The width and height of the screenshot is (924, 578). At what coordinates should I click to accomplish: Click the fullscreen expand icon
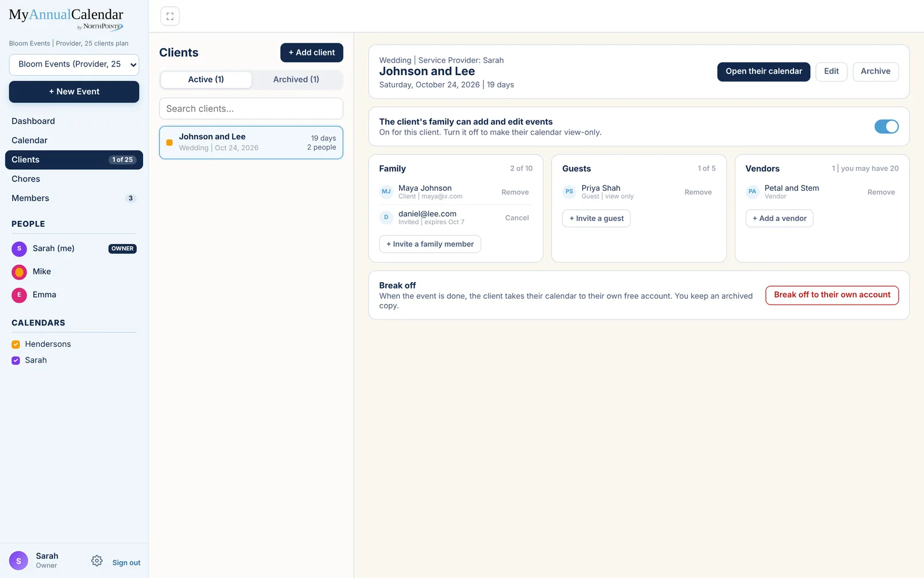click(170, 16)
